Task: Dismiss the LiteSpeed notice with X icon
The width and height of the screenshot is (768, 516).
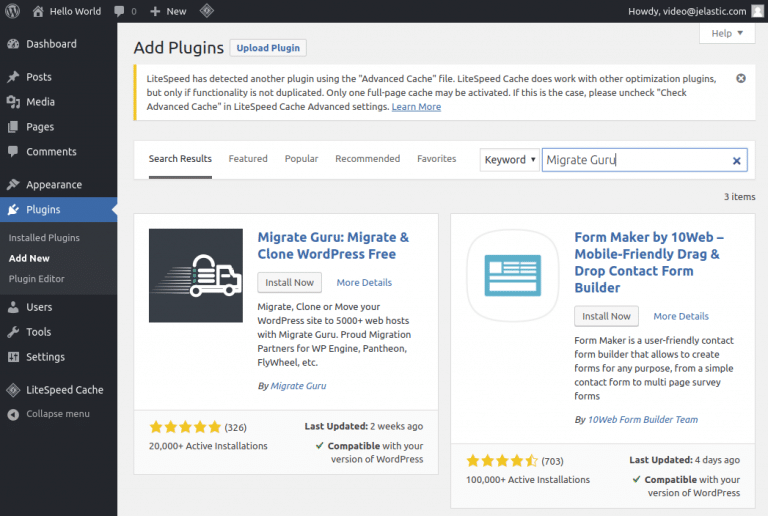Action: click(x=741, y=78)
